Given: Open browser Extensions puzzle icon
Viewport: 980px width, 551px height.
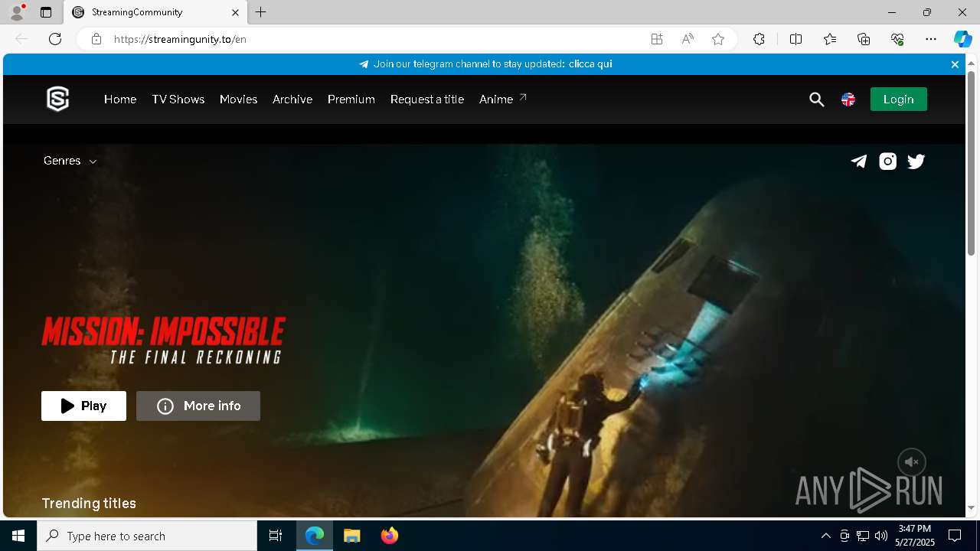Looking at the screenshot, I should click(x=759, y=39).
